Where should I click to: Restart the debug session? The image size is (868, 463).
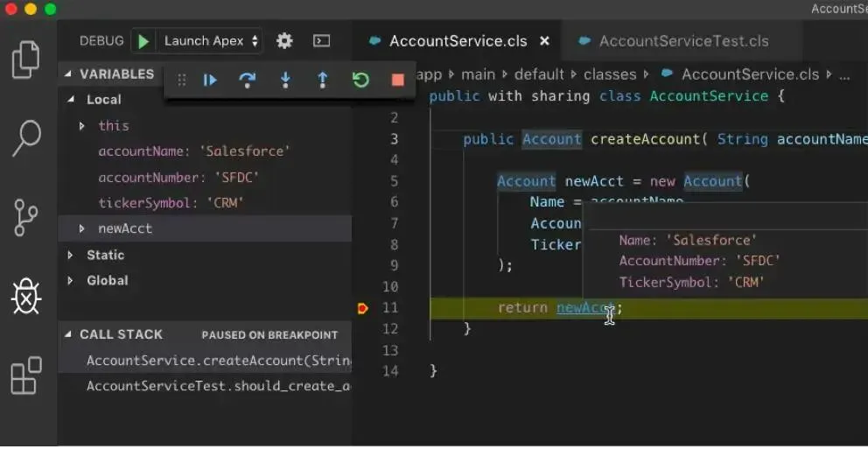(x=360, y=81)
